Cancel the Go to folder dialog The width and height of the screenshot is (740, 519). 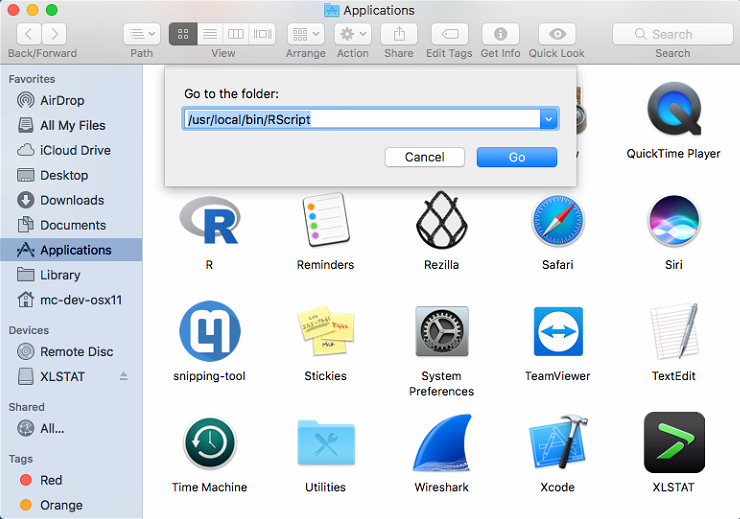click(424, 157)
